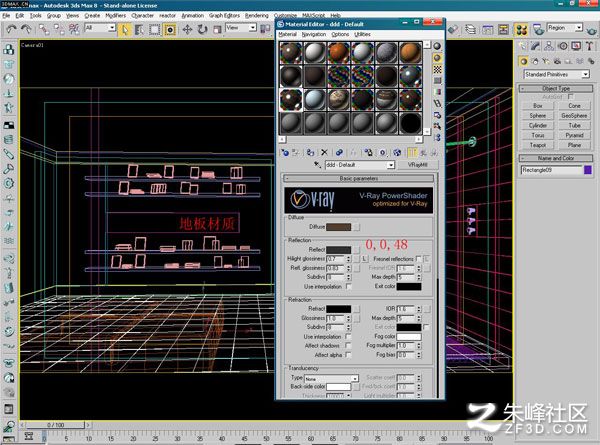Click the Teapot primitive button
600x445 pixels.
(538, 145)
